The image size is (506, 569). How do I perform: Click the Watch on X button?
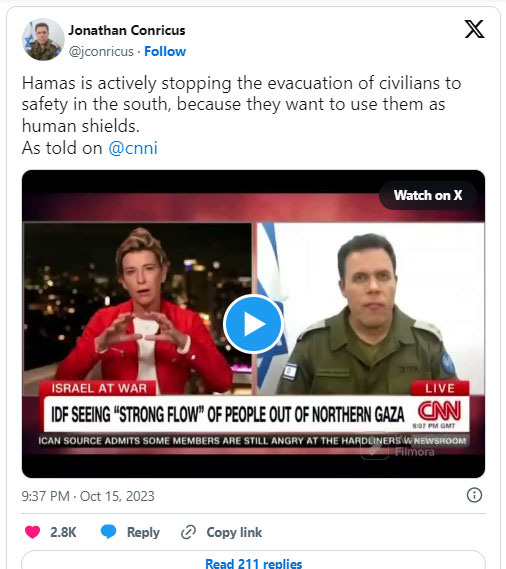428,195
